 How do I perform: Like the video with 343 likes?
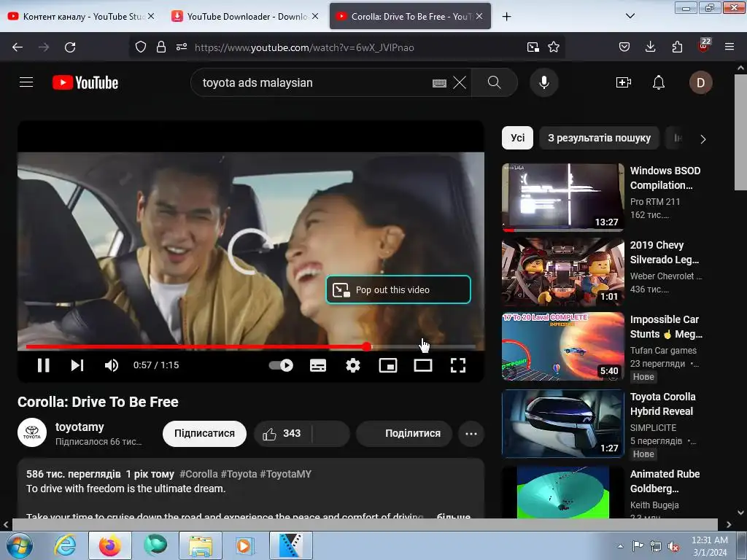point(282,433)
